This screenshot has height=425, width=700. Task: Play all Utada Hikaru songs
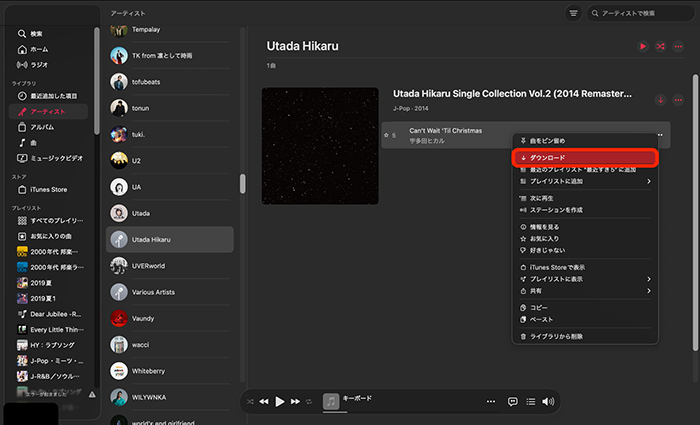(x=643, y=46)
